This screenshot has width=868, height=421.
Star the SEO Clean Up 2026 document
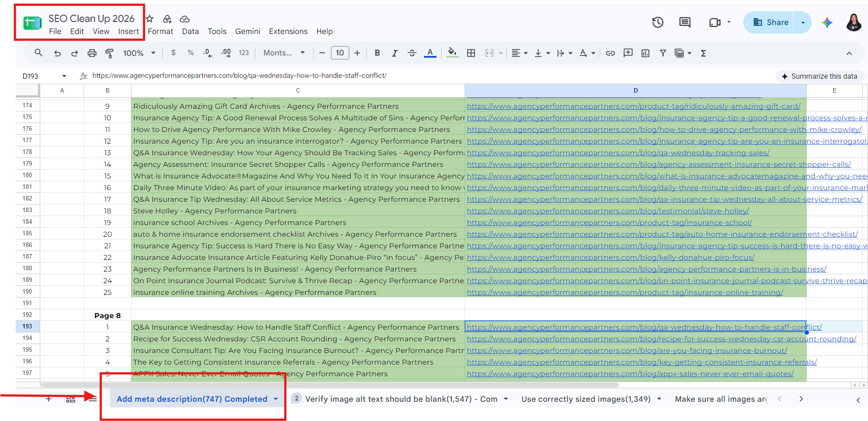coord(150,19)
